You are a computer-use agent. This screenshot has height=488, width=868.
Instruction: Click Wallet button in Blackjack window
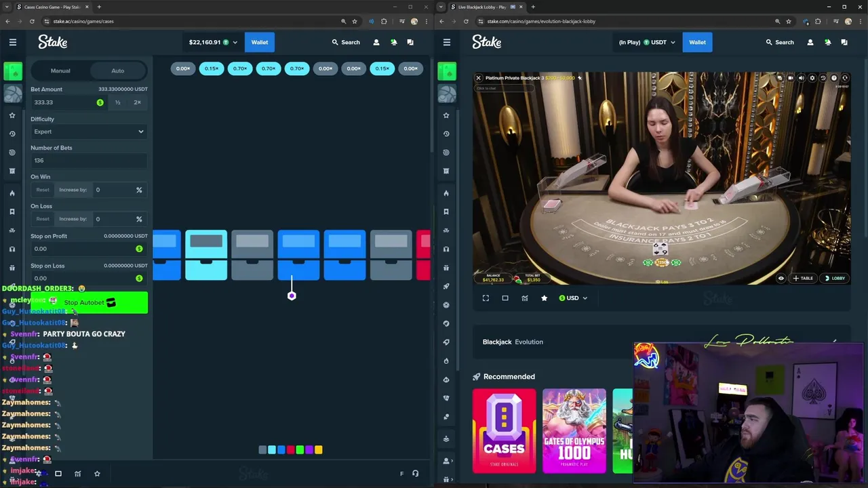(698, 42)
